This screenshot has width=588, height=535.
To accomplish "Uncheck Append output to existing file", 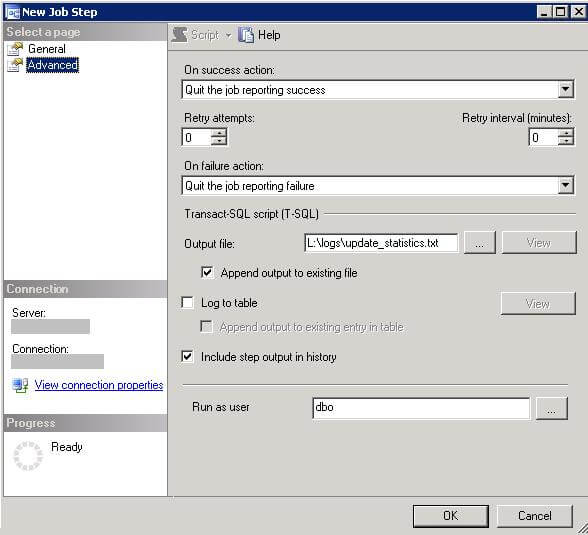I will (x=207, y=273).
